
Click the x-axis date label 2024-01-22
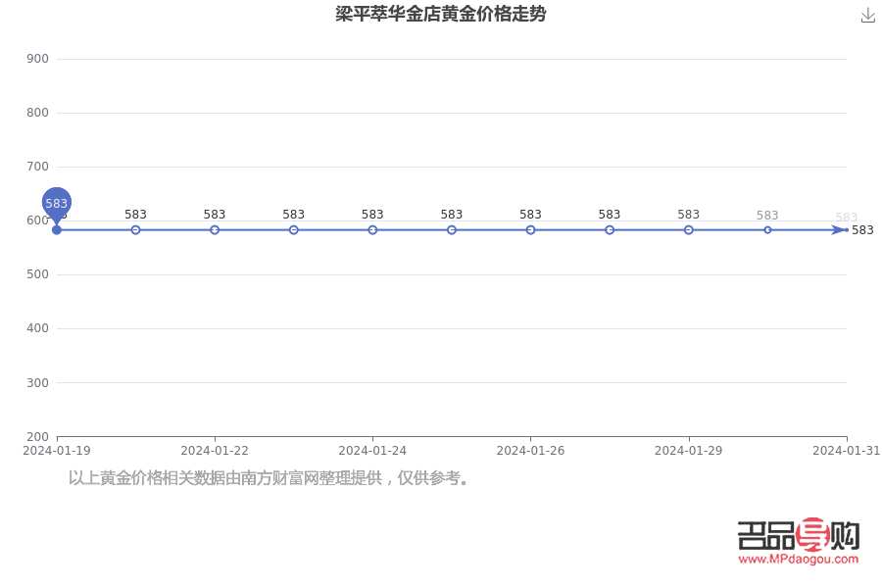[x=215, y=451]
